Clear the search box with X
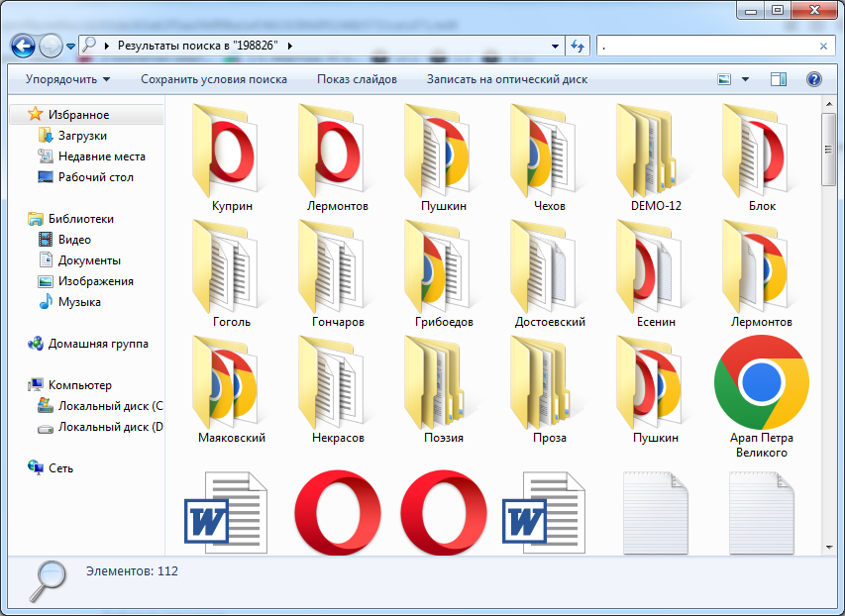The height and width of the screenshot is (616, 845). coord(823,47)
